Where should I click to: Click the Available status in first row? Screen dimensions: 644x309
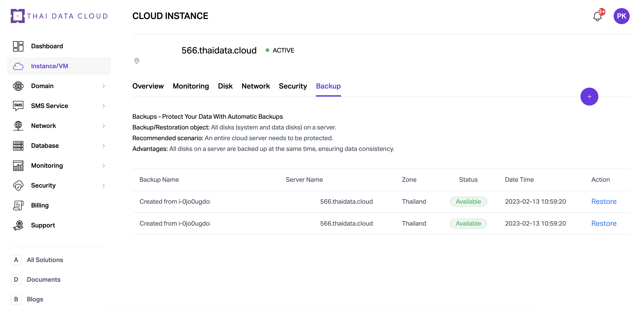point(468,201)
